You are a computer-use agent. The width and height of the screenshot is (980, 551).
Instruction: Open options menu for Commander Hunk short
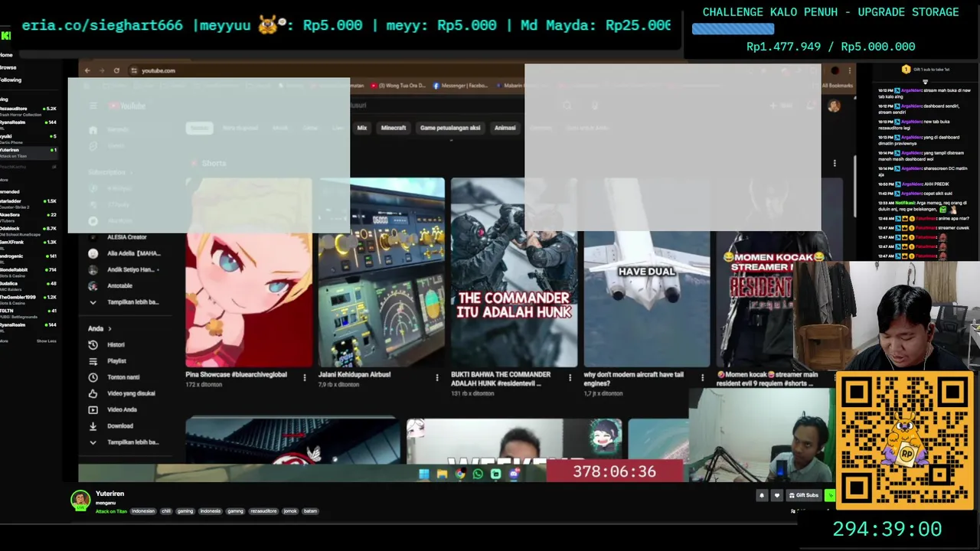[x=570, y=377]
